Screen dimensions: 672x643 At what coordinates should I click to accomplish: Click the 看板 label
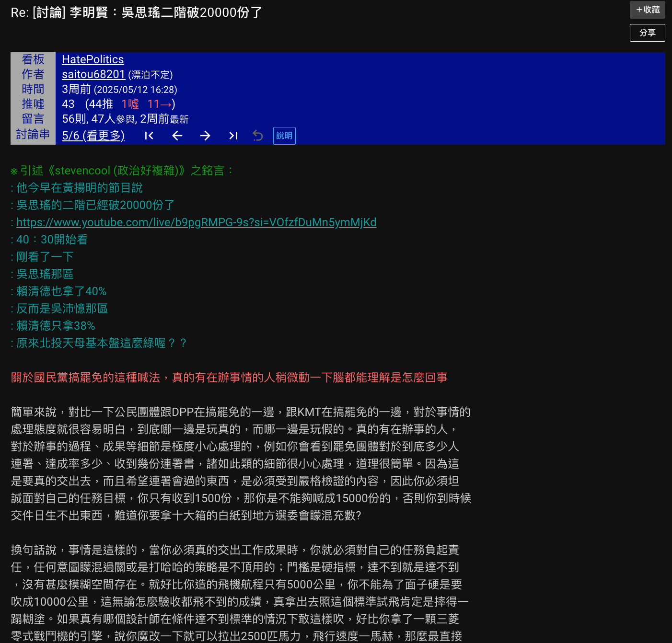[x=33, y=59]
